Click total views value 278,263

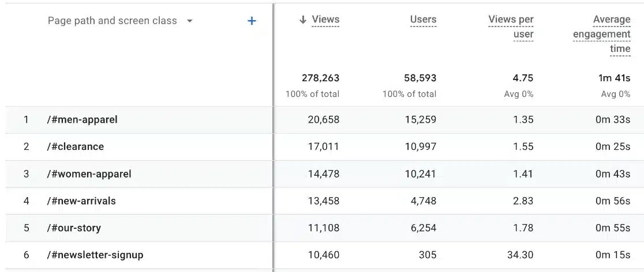320,78
